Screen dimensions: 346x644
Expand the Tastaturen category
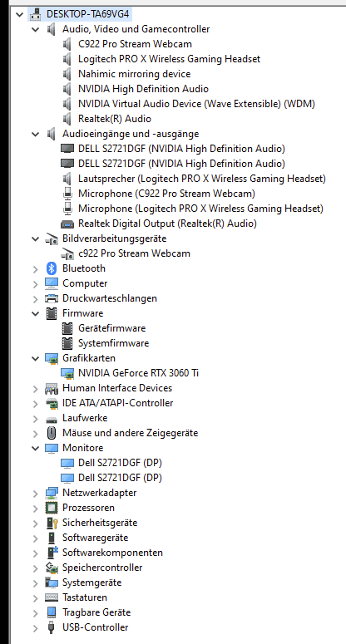[35, 597]
